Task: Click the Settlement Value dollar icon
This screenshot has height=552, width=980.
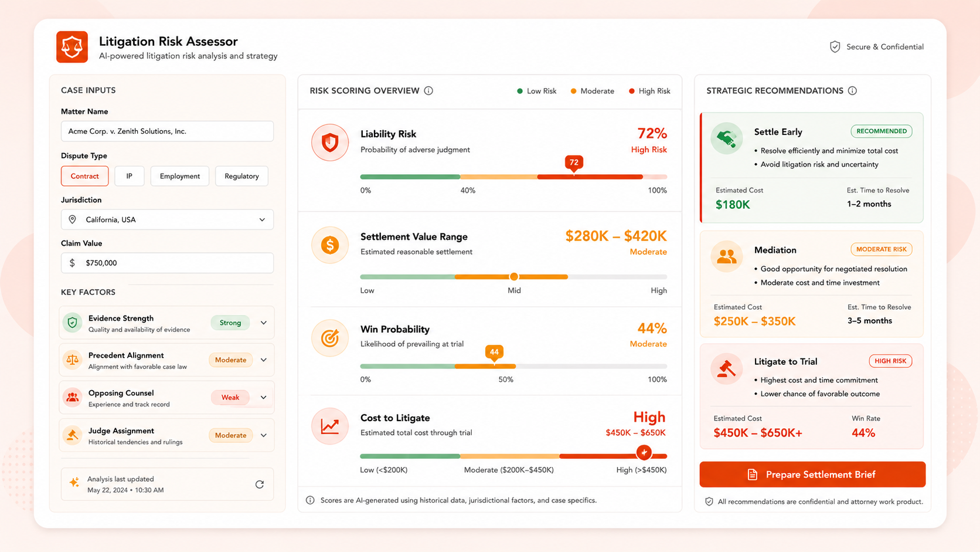Action: [x=330, y=245]
